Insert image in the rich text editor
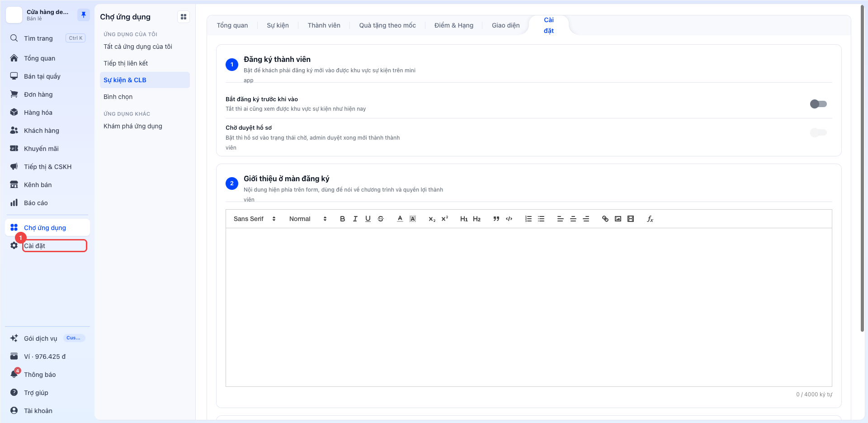This screenshot has width=868, height=423. click(x=618, y=219)
